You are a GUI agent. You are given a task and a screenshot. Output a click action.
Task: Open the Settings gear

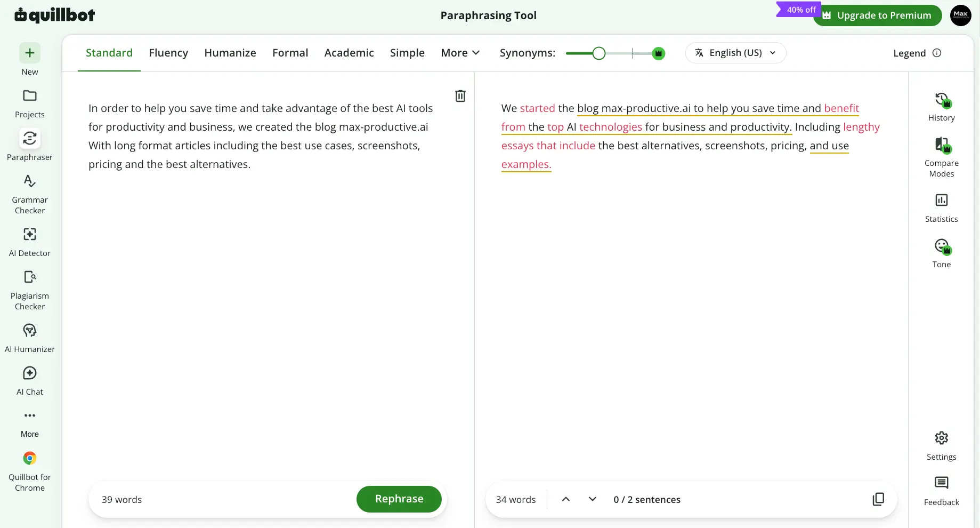pyautogui.click(x=942, y=438)
